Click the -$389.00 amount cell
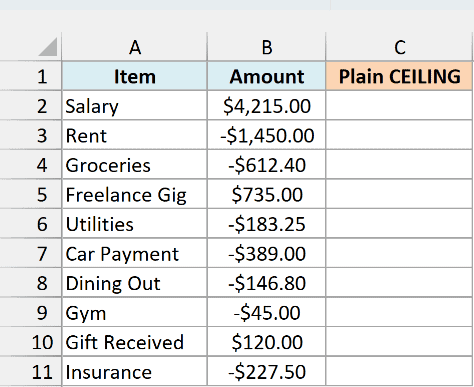 pyautogui.click(x=266, y=253)
